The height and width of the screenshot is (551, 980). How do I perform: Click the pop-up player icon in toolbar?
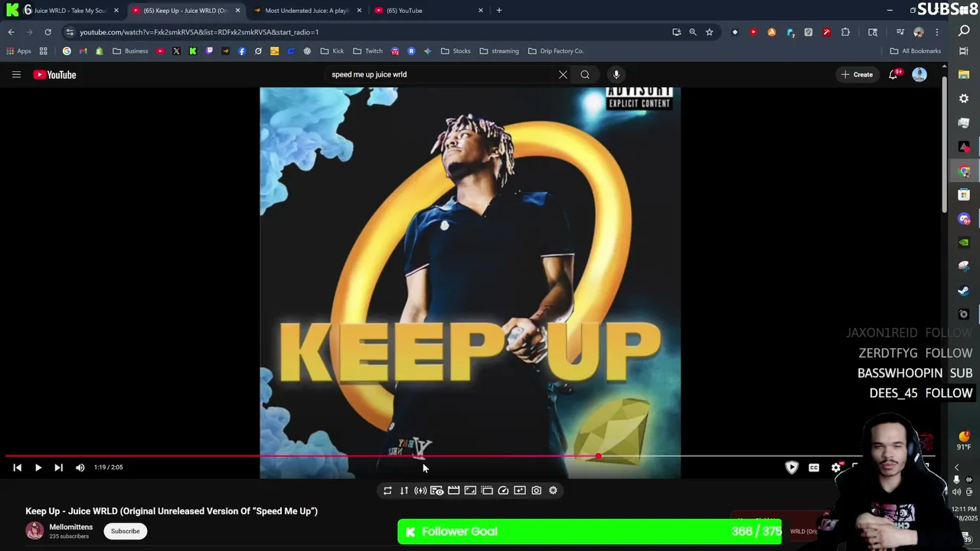coord(487,491)
